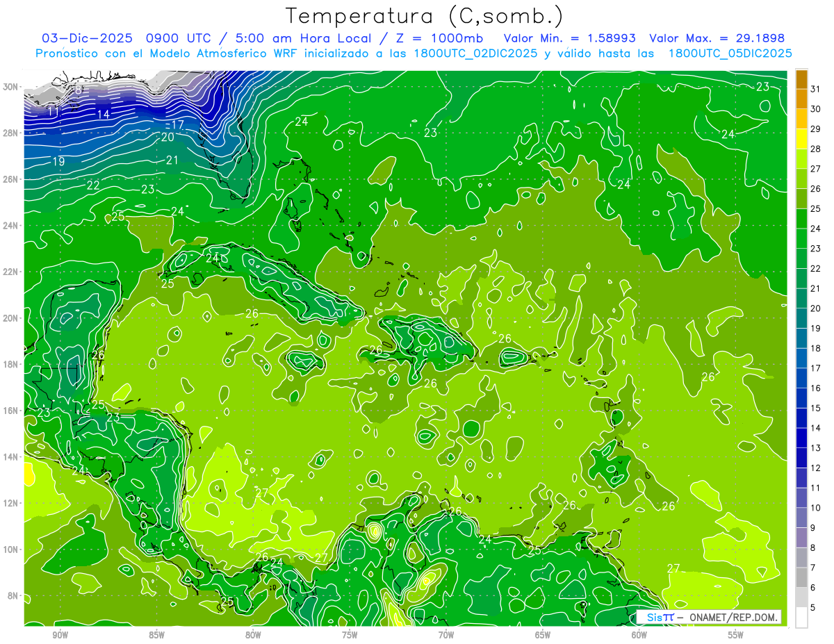Click the legend swatch between 11 and 12
Screen dimensions: 834x644
[801, 478]
